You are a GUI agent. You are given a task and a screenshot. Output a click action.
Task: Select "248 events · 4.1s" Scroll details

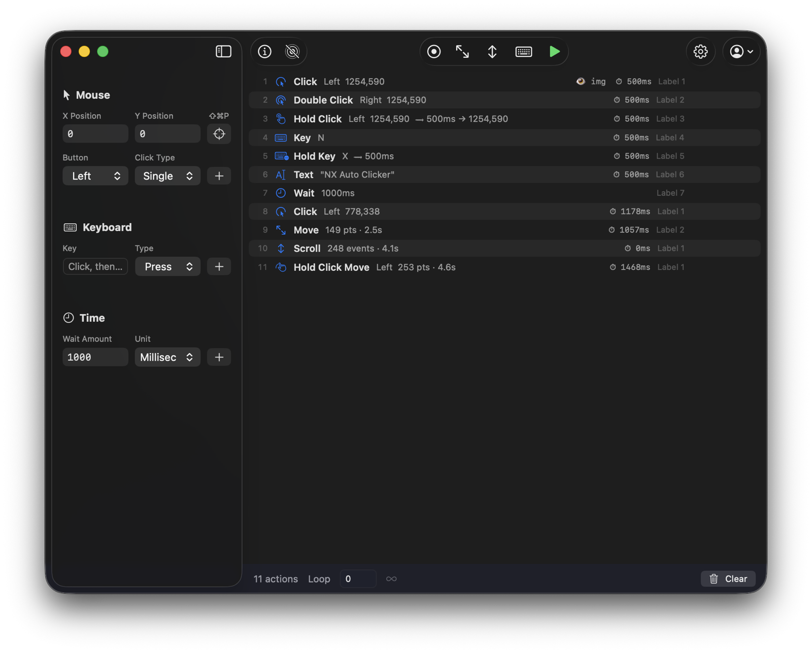click(363, 248)
